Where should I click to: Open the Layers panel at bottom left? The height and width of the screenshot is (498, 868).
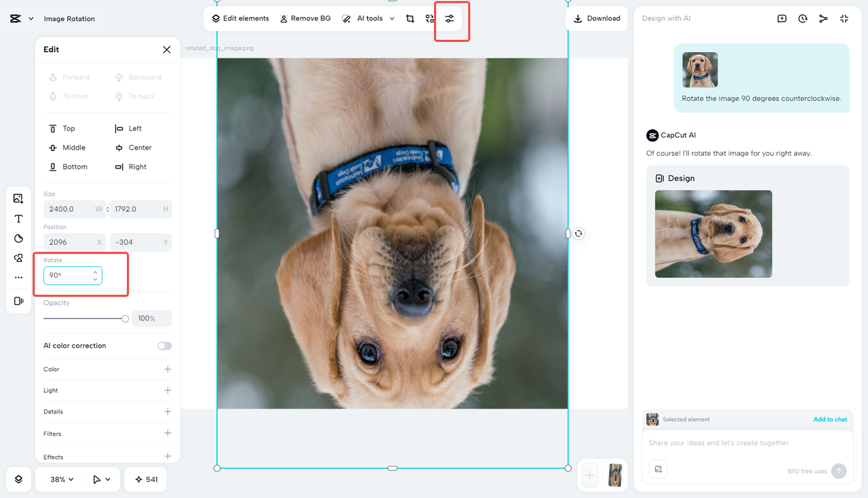(18, 479)
